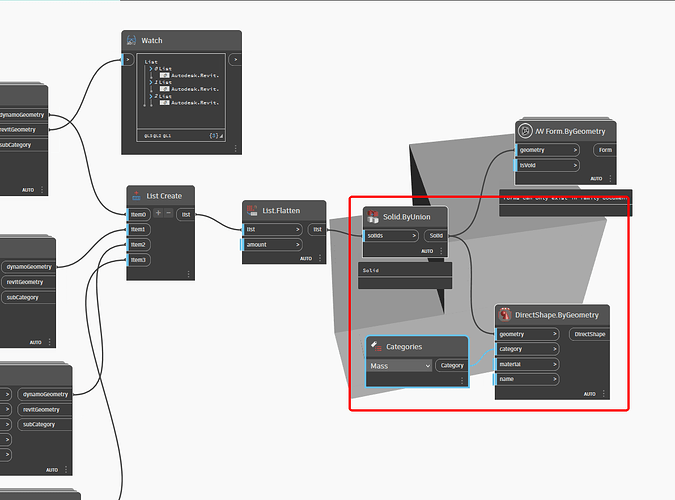Select the item0 input port
675x500 pixels.
(139, 214)
